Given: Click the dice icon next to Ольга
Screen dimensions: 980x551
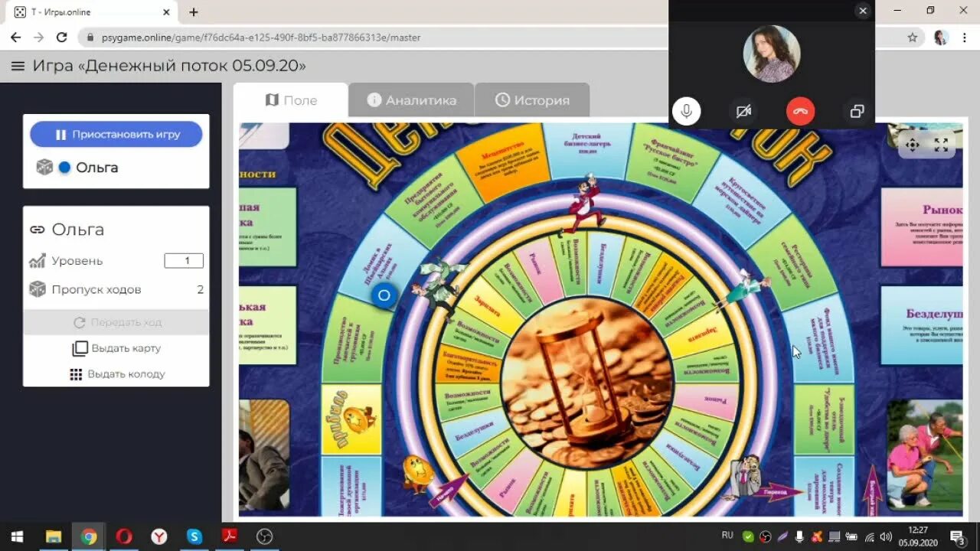Looking at the screenshot, I should click(x=44, y=167).
